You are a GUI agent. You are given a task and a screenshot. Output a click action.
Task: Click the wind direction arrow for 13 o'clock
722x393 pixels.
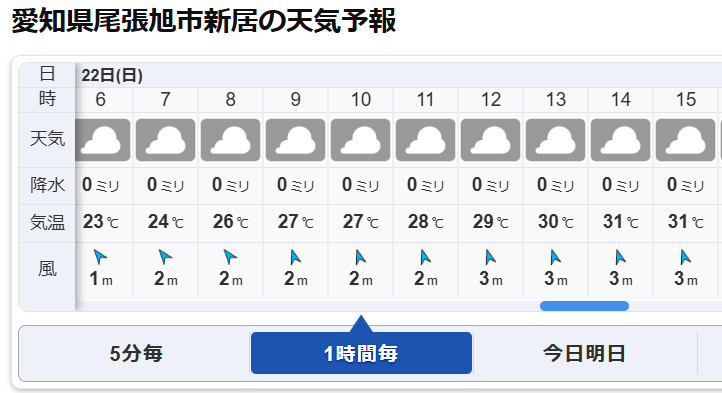point(555,257)
